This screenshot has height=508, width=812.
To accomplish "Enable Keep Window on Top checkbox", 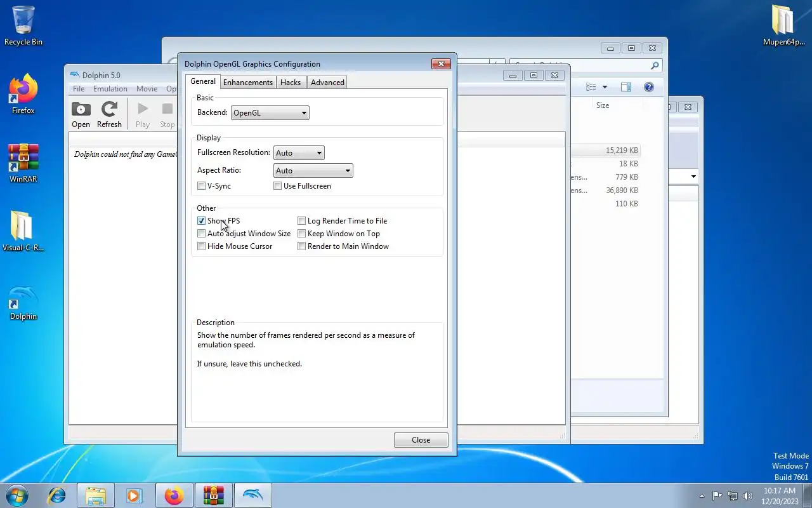I will 301,234.
